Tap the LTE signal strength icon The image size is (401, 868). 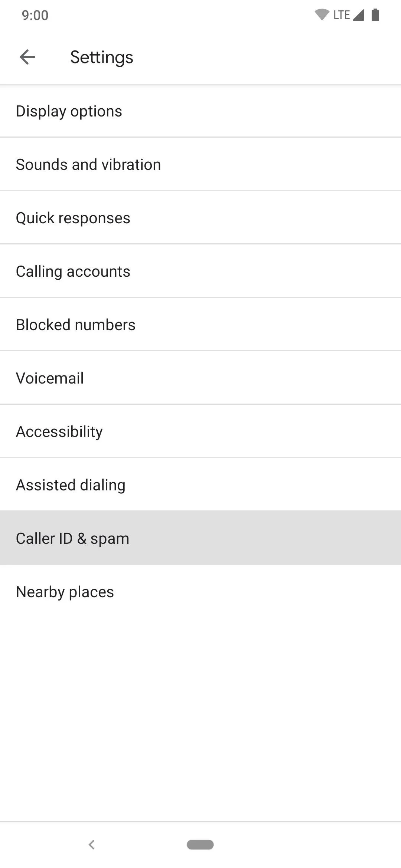point(358,15)
